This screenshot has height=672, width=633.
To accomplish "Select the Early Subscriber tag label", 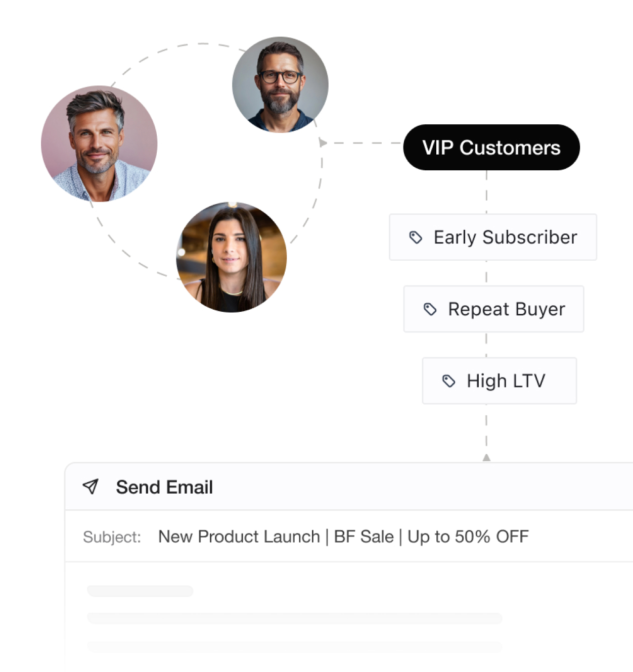I will [x=505, y=237].
